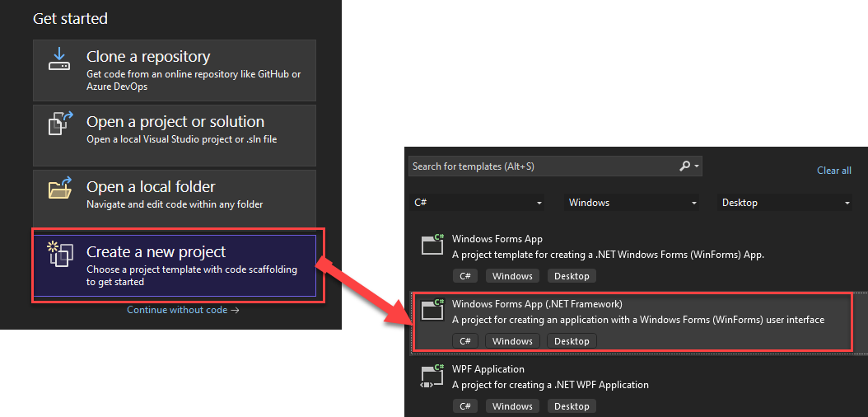Select the WPF Application template title

488,369
